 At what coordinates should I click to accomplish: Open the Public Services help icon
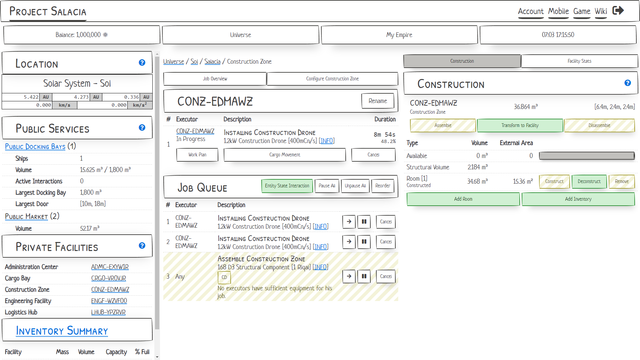click(142, 128)
